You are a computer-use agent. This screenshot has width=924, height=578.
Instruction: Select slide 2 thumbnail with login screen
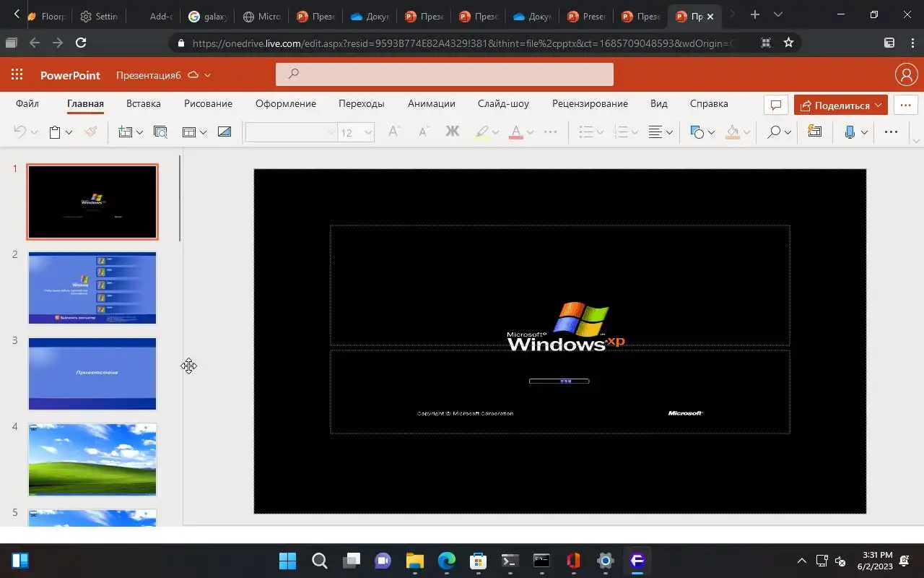tap(92, 288)
